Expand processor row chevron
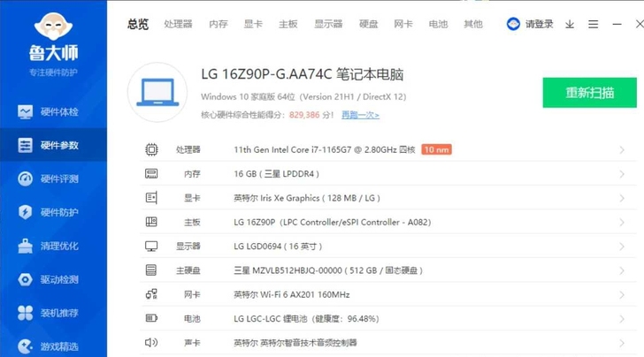The width and height of the screenshot is (644, 357). tap(622, 150)
